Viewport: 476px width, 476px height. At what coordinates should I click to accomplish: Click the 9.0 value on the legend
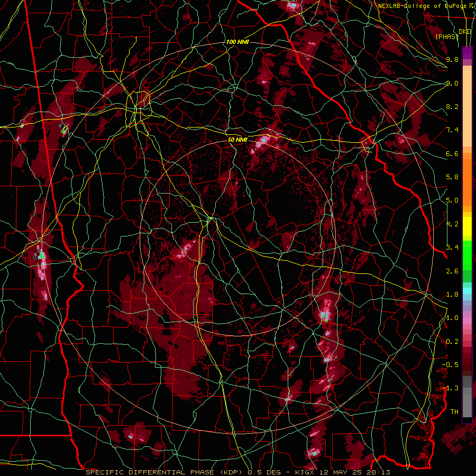pos(452,83)
